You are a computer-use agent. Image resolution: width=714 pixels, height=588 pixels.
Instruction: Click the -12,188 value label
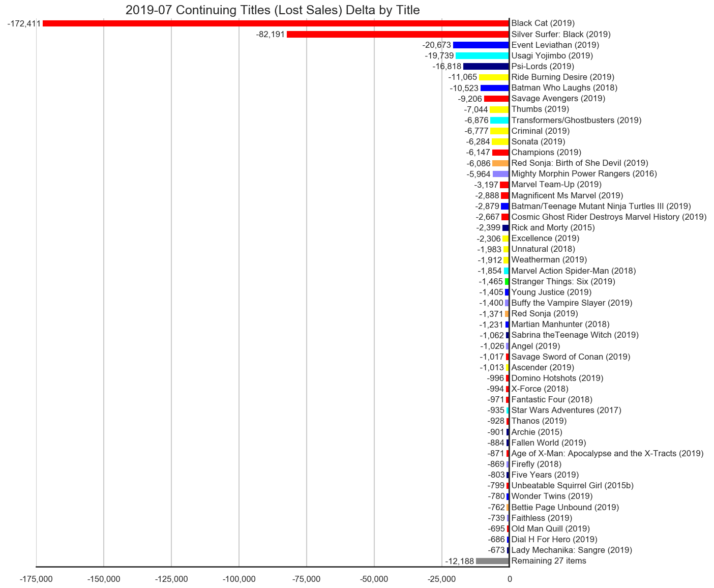tap(459, 561)
